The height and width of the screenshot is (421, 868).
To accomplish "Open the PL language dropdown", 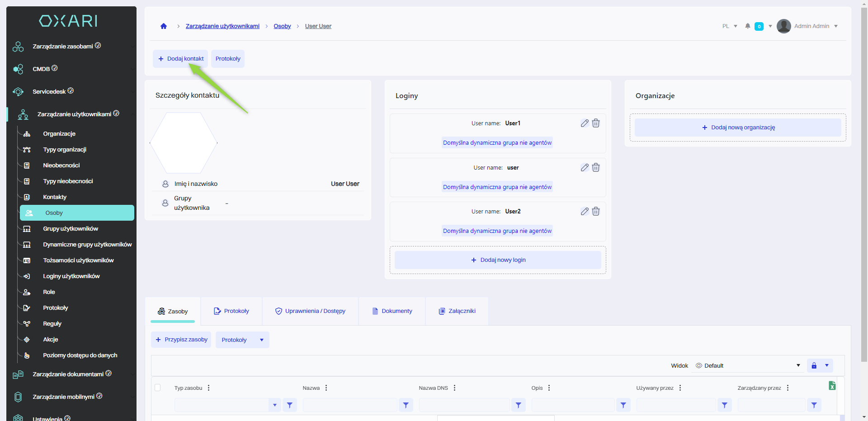I will 730,26.
